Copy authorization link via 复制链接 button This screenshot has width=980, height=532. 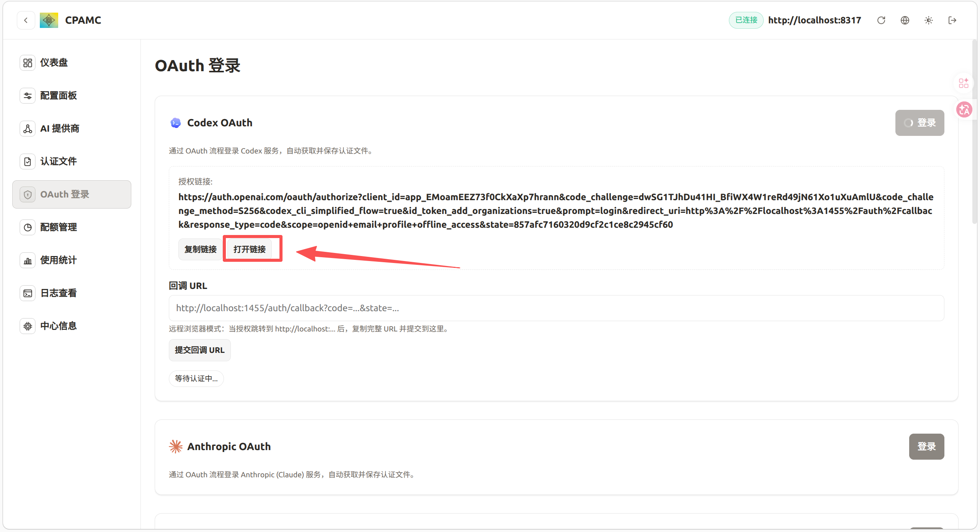(200, 249)
